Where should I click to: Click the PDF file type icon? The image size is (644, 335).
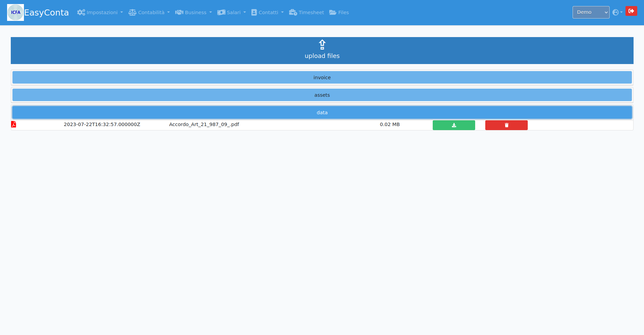click(13, 124)
